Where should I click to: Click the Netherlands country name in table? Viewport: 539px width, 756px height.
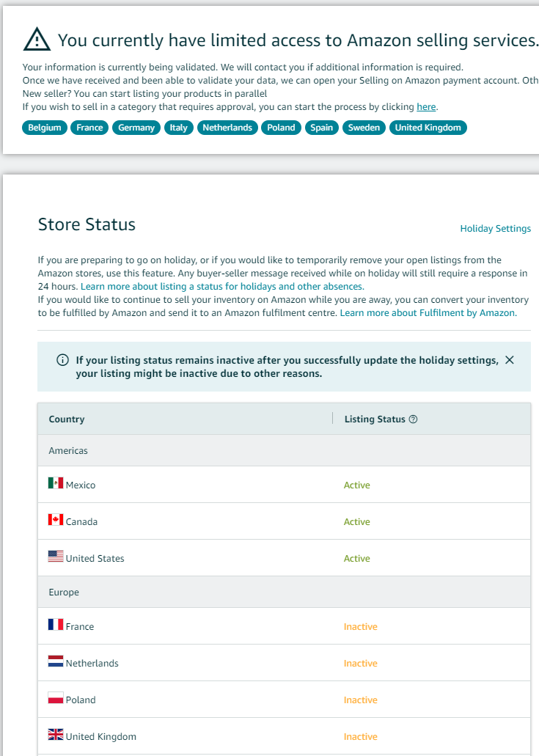click(x=92, y=664)
